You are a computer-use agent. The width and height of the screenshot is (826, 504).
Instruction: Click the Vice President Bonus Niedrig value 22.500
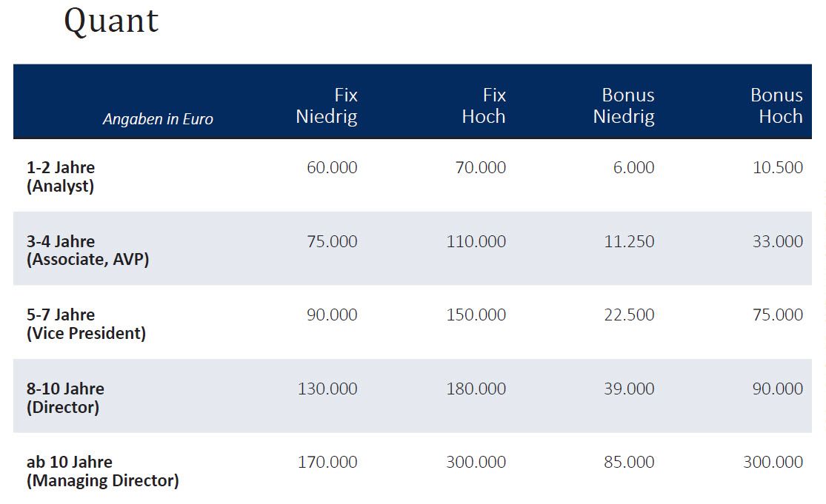point(629,315)
